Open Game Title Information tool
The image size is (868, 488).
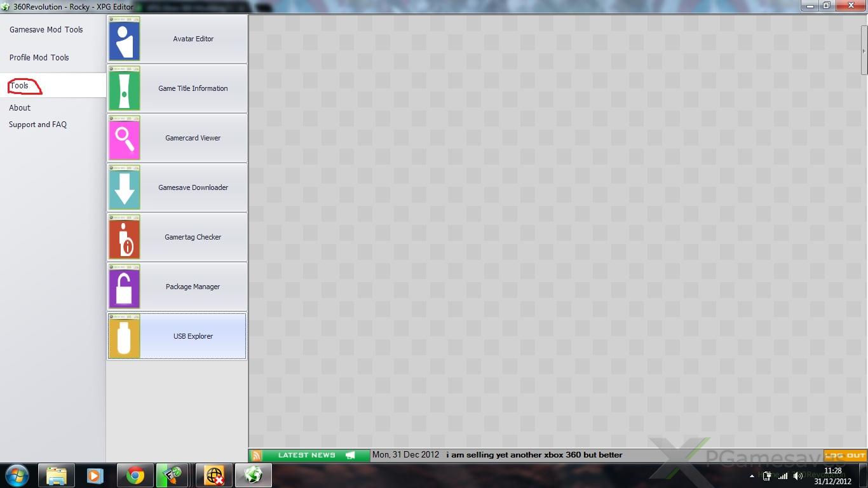pos(193,88)
